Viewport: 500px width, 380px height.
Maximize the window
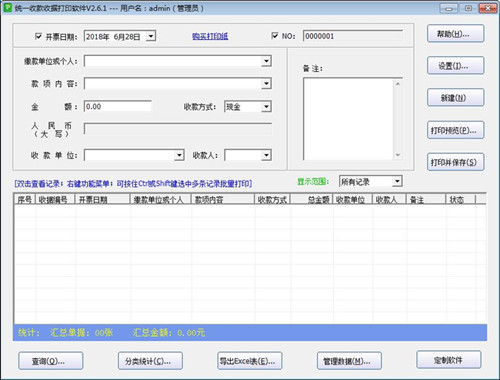[x=468, y=8]
